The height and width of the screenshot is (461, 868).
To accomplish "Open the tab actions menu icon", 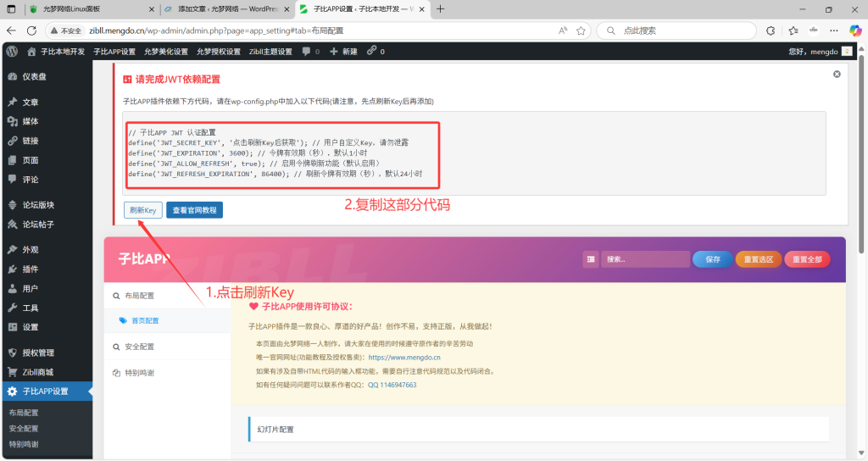I will [x=11, y=8].
